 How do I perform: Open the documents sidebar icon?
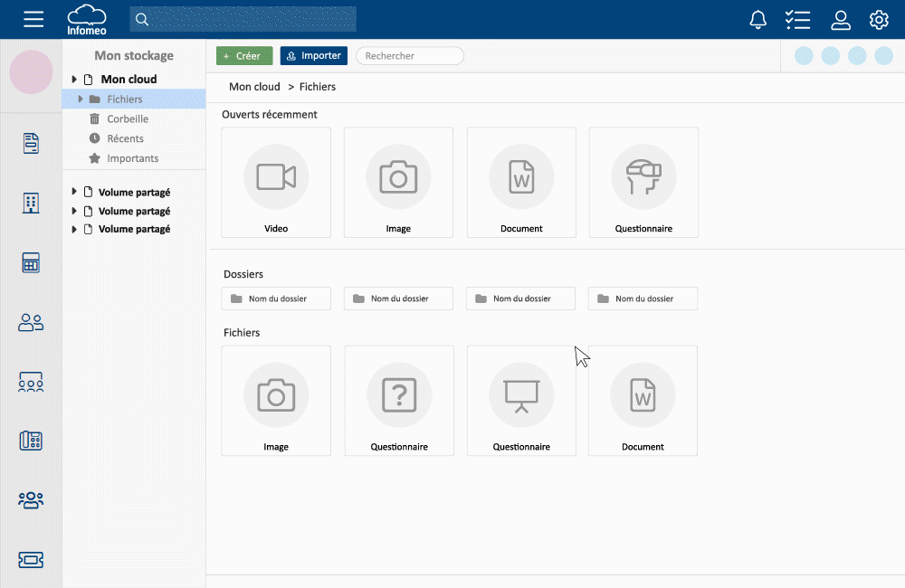click(x=31, y=143)
